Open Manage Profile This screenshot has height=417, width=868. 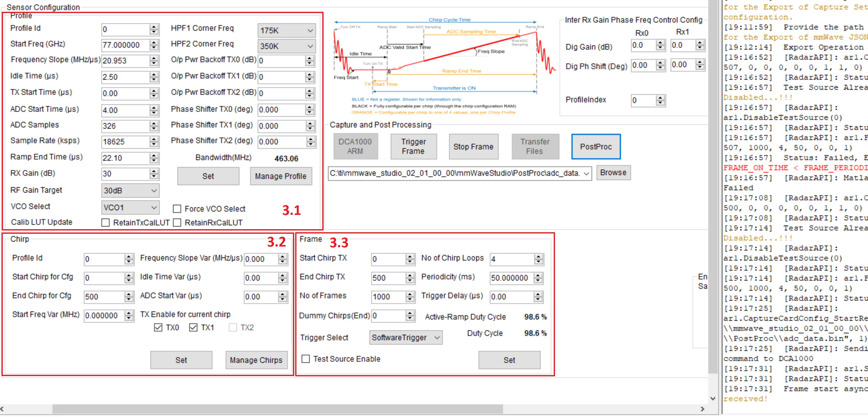click(x=281, y=176)
